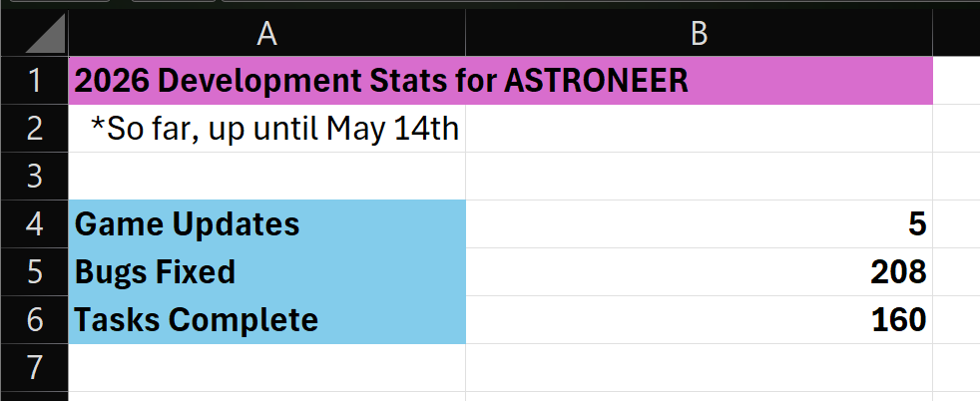Select row 3 header
This screenshot has width=980, height=401.
(x=34, y=177)
